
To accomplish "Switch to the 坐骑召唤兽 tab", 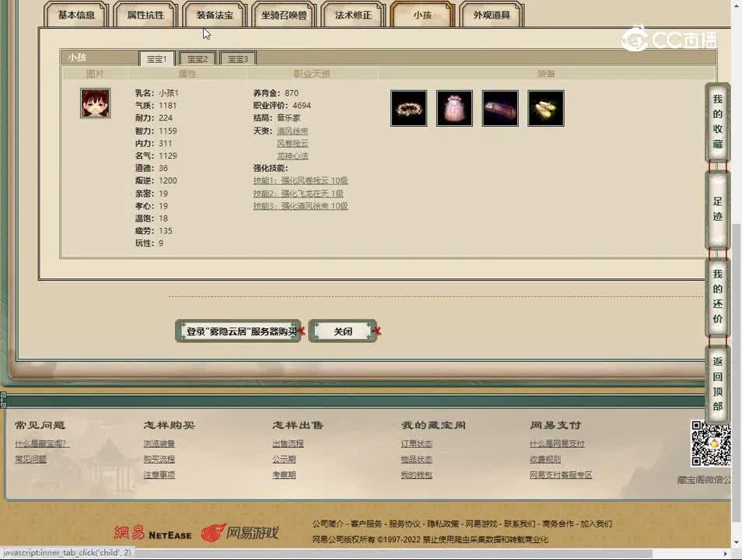I will pos(284,15).
